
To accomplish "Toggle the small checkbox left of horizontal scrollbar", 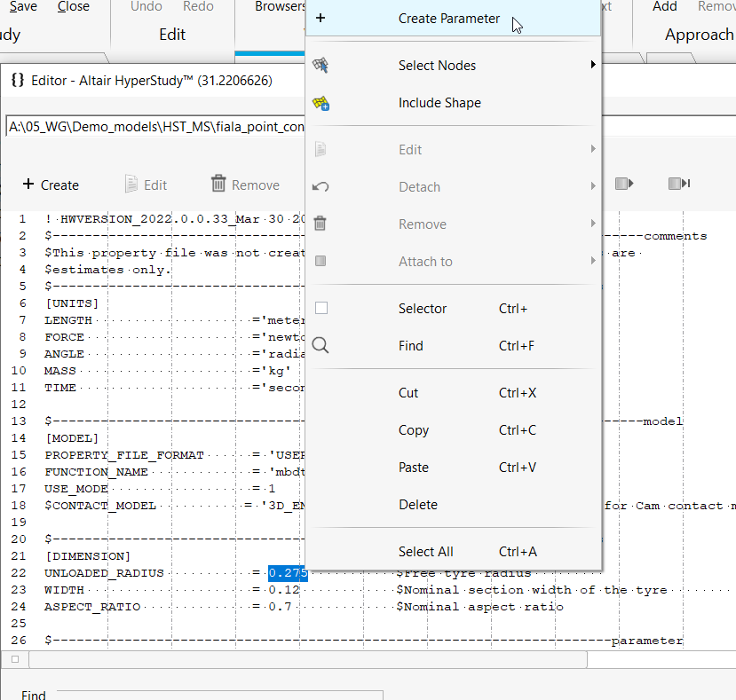I will (x=15, y=659).
